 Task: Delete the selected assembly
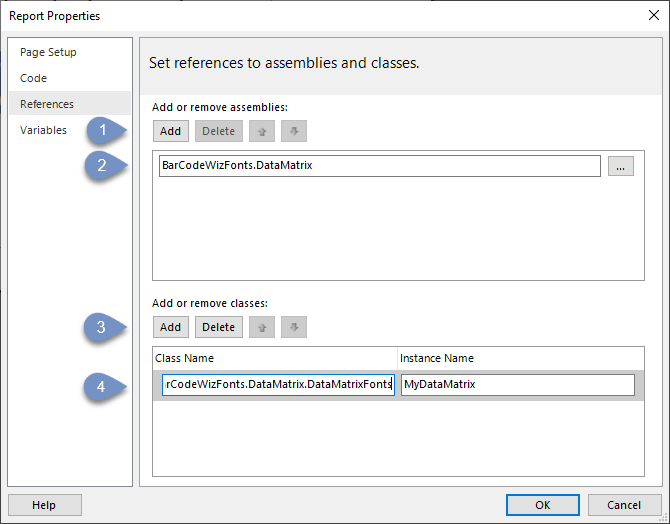[219, 131]
